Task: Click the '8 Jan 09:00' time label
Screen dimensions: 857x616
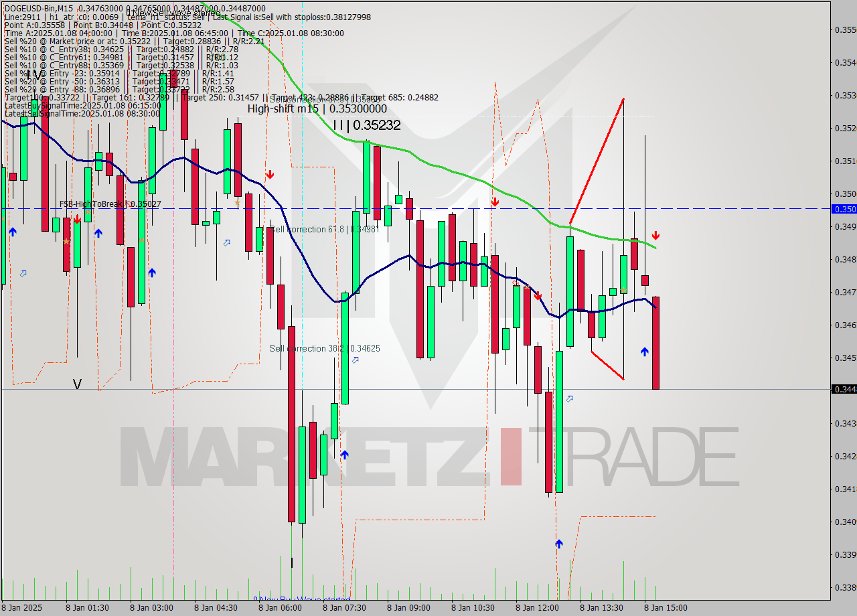Action: pyautogui.click(x=408, y=608)
